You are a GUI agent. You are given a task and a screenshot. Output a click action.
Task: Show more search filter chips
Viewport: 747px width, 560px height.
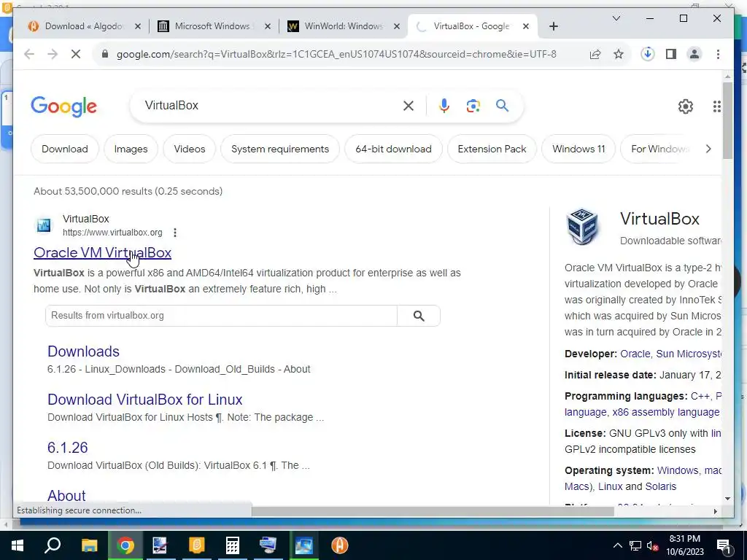coord(708,149)
